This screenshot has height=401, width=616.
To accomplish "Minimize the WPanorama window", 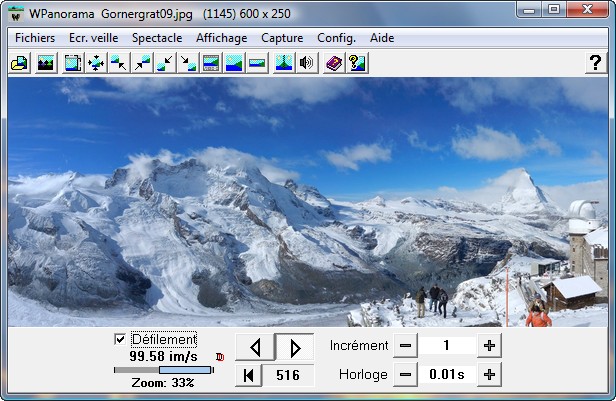I will tap(529, 10).
